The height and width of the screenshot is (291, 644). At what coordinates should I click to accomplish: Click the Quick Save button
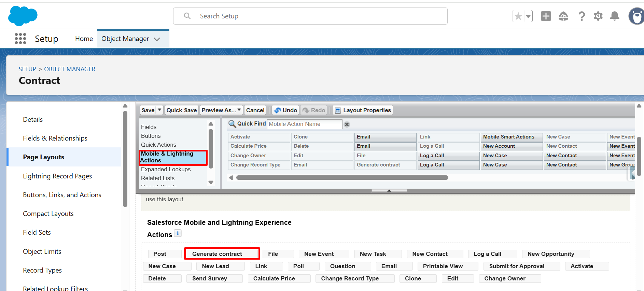181,110
